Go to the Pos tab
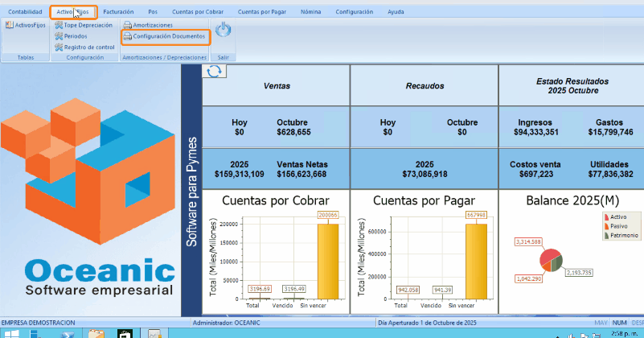The image size is (644, 338). [x=153, y=12]
